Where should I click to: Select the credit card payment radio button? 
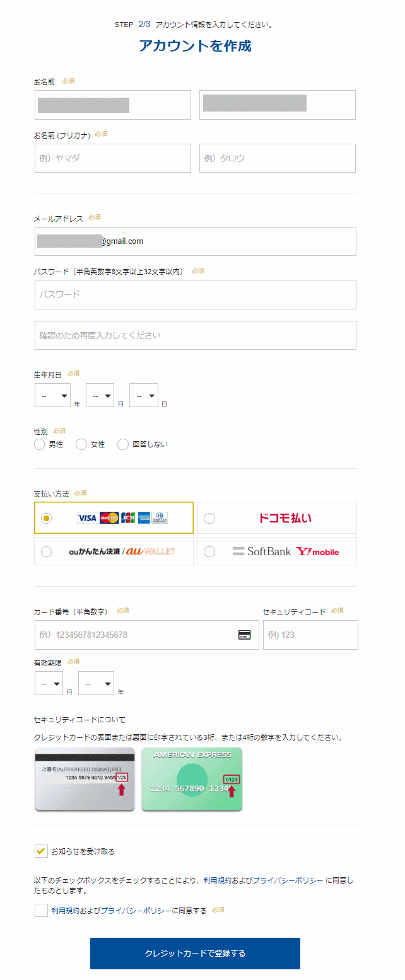click(45, 518)
